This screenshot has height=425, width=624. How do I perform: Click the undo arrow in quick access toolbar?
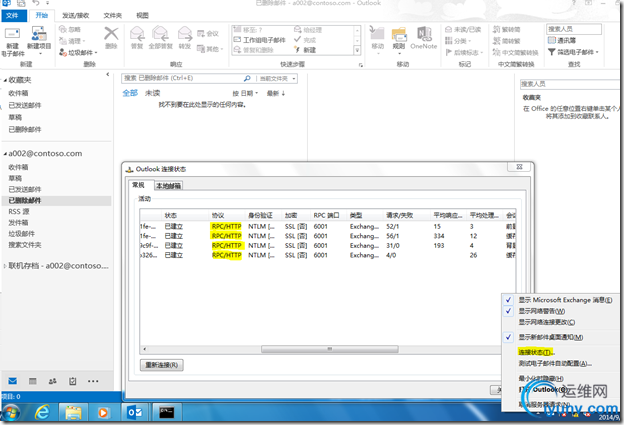pyautogui.click(x=36, y=3)
